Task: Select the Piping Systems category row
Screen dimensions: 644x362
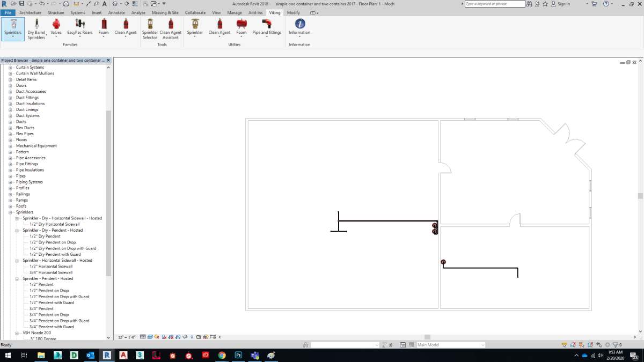Action: click(x=29, y=182)
